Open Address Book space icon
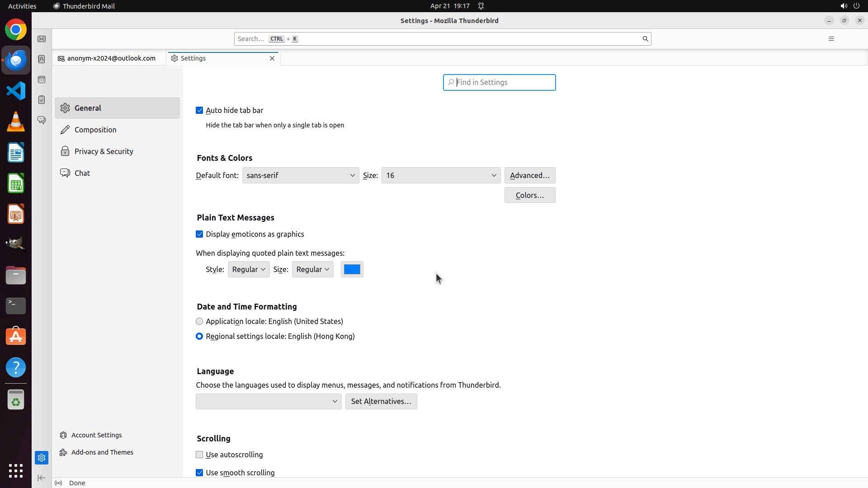This screenshot has width=868, height=488. [x=42, y=59]
